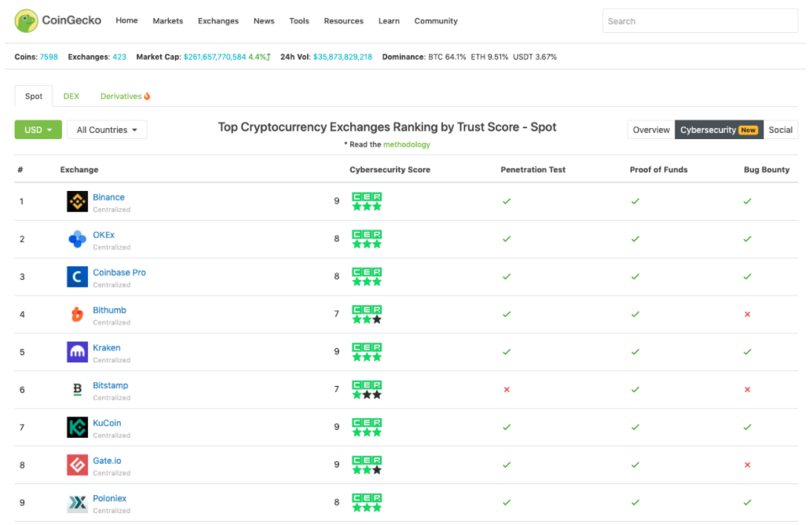
Task: Open the Resources navigation menu
Action: pos(343,20)
